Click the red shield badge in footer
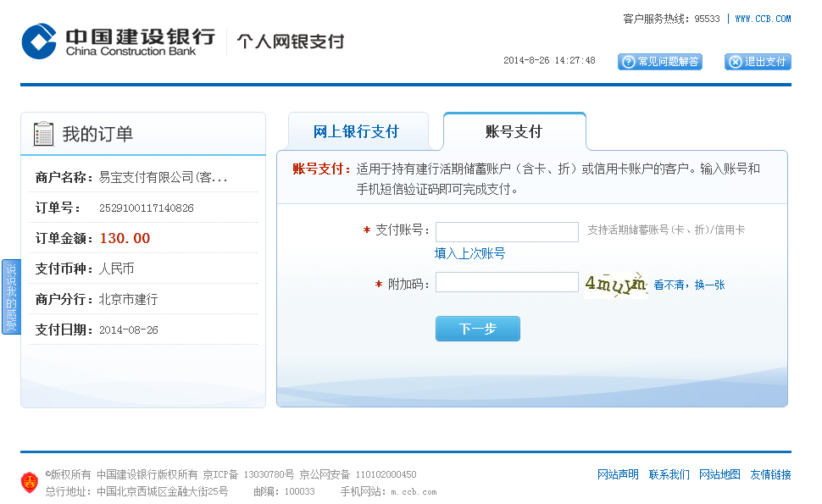 (30, 482)
